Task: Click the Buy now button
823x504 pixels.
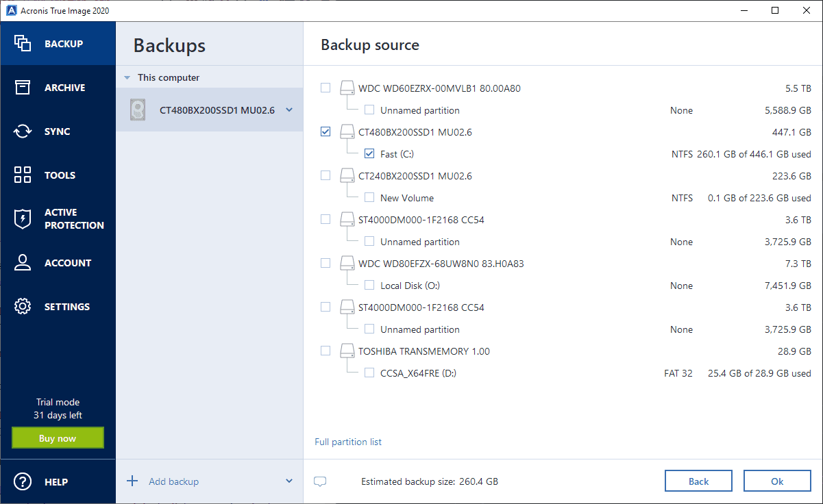Action: point(58,438)
